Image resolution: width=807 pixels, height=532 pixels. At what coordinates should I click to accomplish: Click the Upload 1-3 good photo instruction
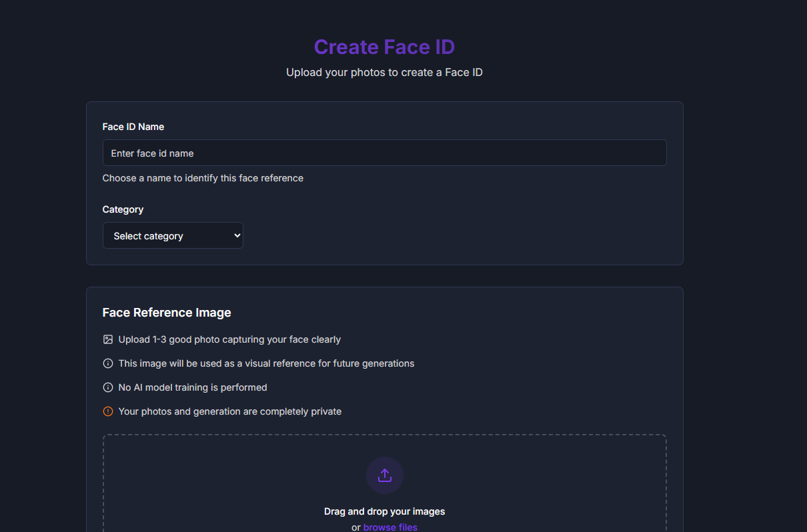click(229, 339)
